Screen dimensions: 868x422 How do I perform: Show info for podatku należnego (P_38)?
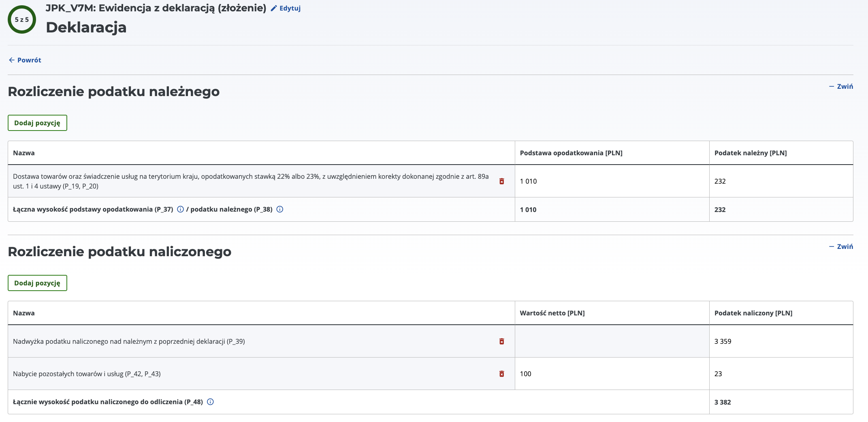tap(279, 209)
